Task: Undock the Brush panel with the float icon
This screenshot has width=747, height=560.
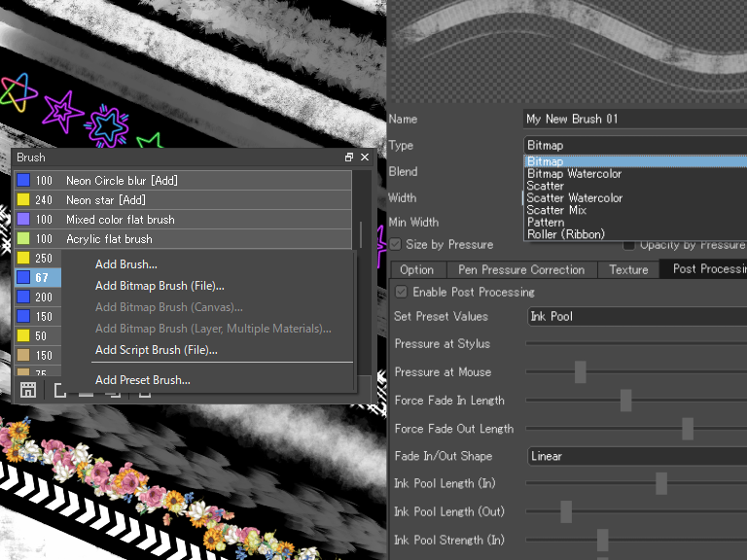Action: (349, 157)
